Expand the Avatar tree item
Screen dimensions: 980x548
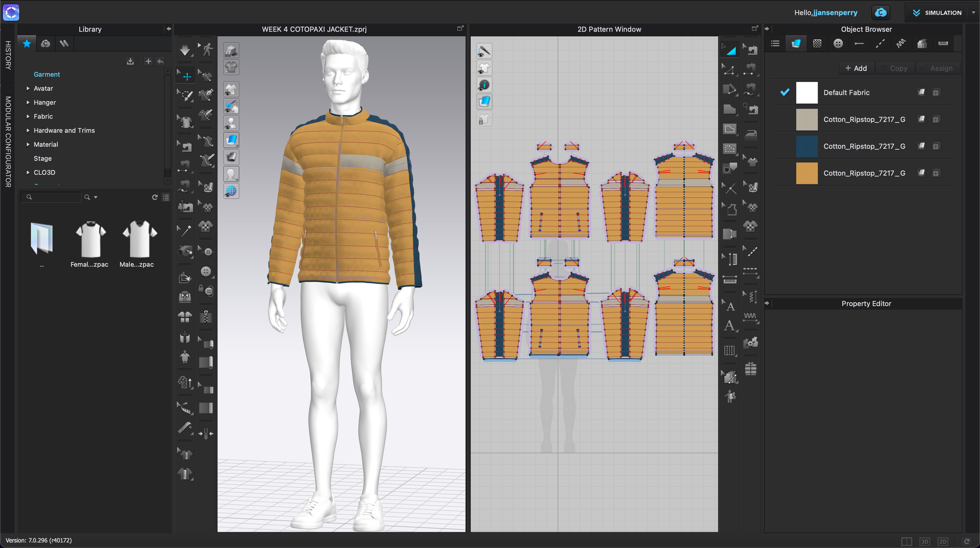pos(28,88)
